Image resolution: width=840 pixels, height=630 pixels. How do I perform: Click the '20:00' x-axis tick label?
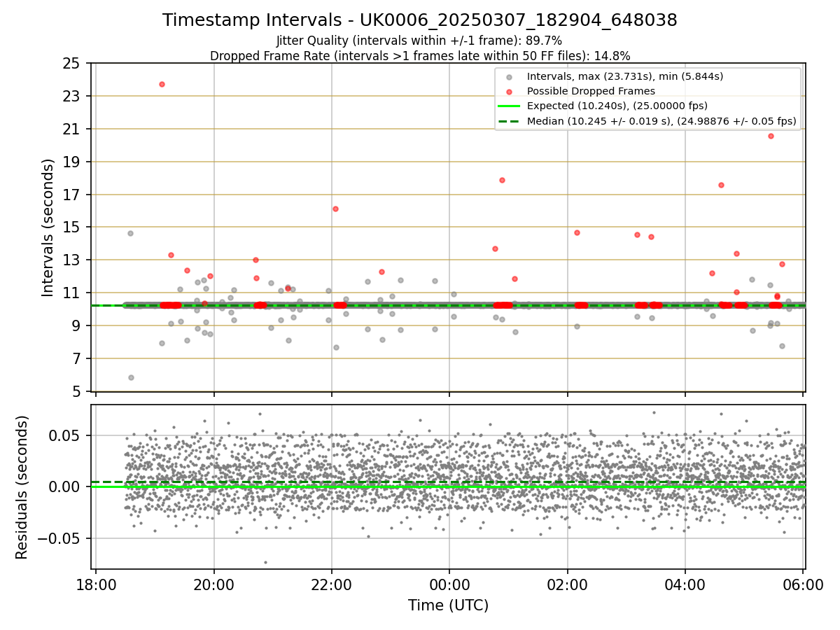(213, 584)
